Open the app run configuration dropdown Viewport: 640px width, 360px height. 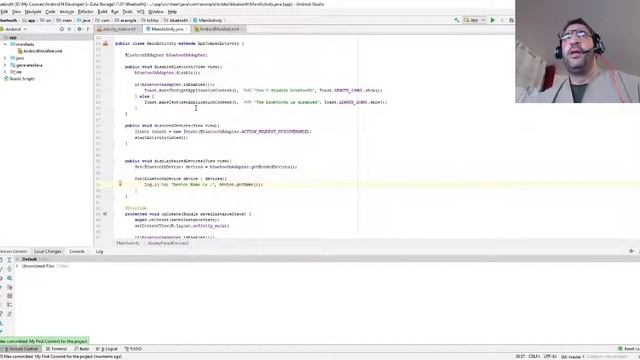click(474, 20)
